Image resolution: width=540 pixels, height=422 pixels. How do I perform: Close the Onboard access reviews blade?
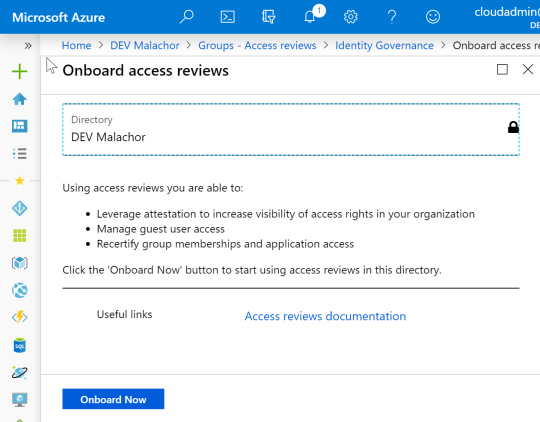528,69
